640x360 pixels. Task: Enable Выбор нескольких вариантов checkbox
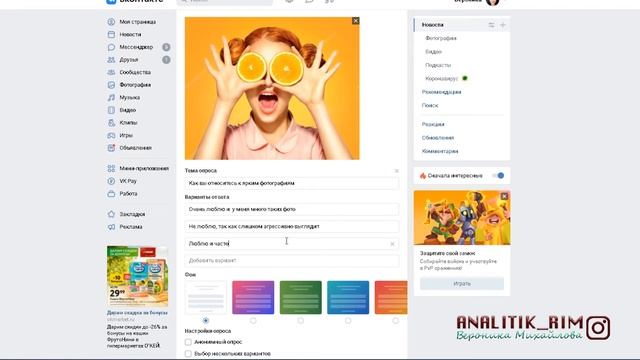tap(188, 353)
